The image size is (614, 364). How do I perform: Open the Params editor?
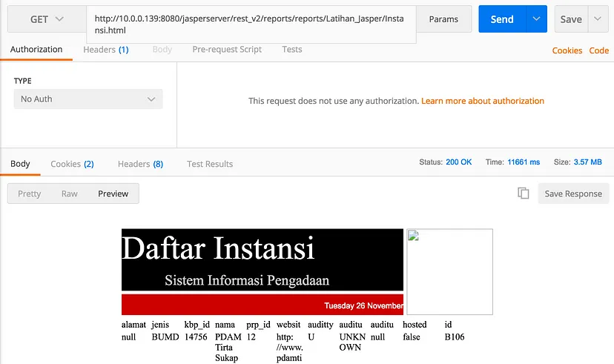[443, 19]
